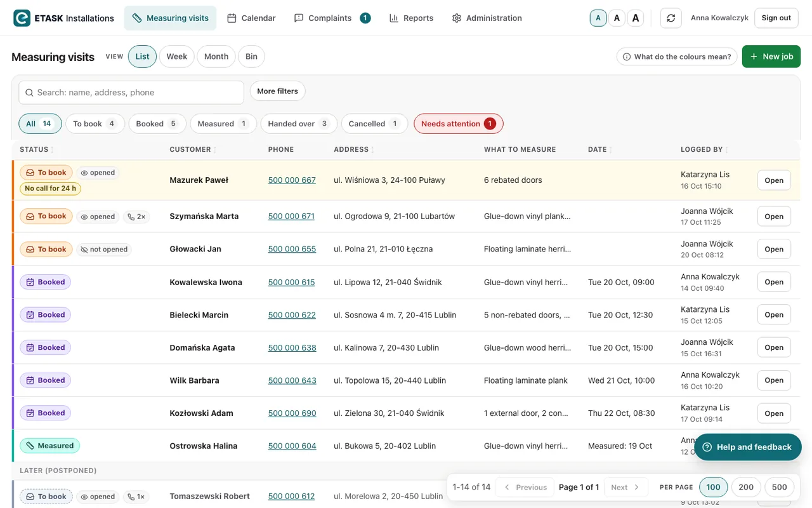Click the sort icon beside the Status header
Viewport: 812px width, 508px height.
click(x=53, y=150)
